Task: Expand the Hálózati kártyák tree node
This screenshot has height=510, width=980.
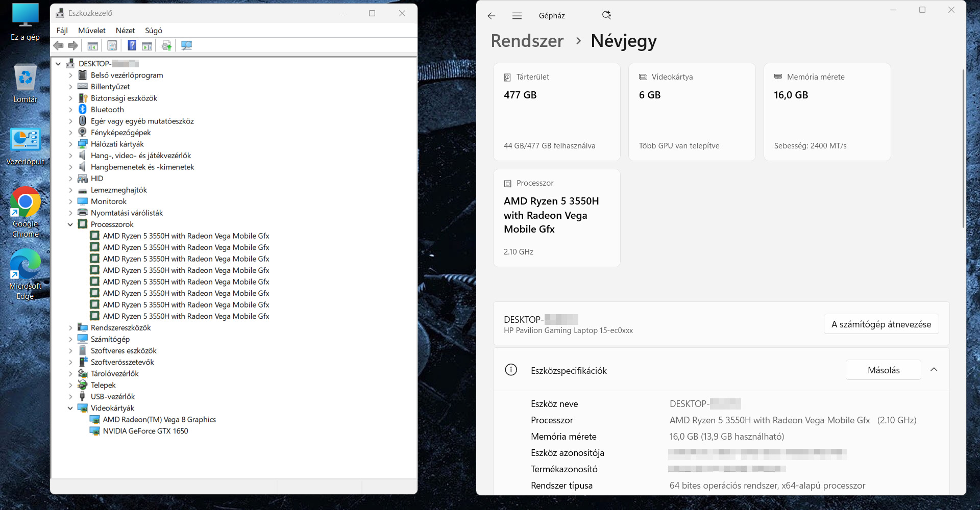Action: [x=70, y=144]
